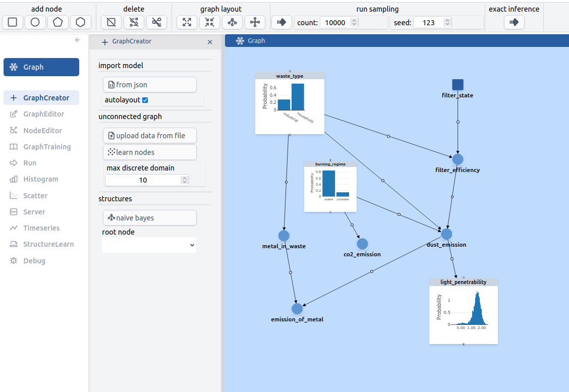
Task: Add a circle node
Action: (35, 22)
